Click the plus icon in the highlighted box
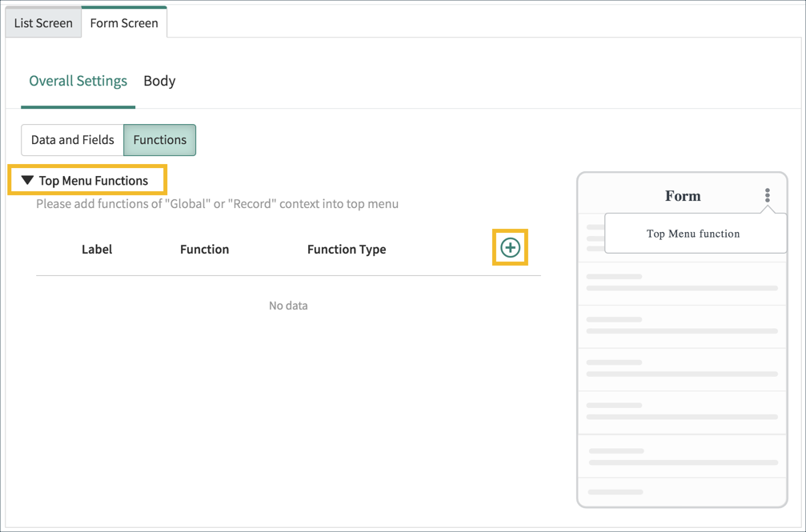This screenshot has width=806, height=532. point(510,248)
